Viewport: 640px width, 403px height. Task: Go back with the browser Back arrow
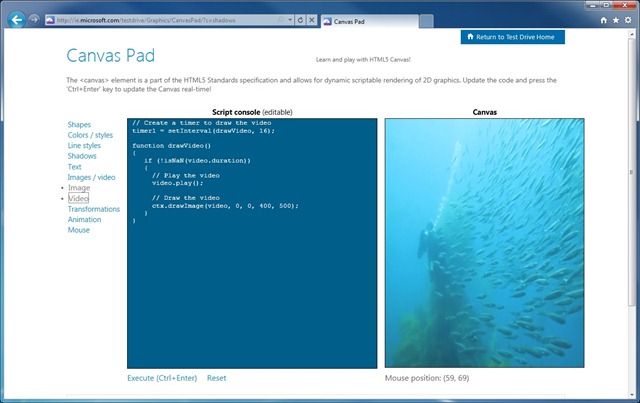tap(16, 20)
